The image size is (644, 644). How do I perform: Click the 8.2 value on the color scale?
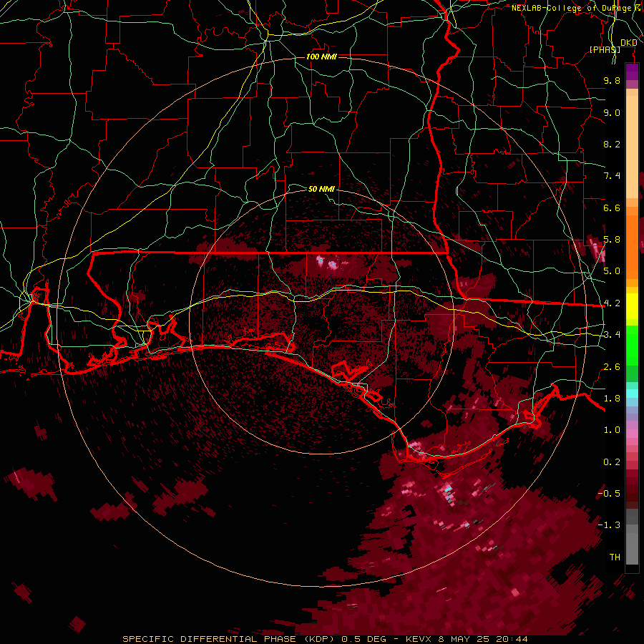(x=612, y=144)
